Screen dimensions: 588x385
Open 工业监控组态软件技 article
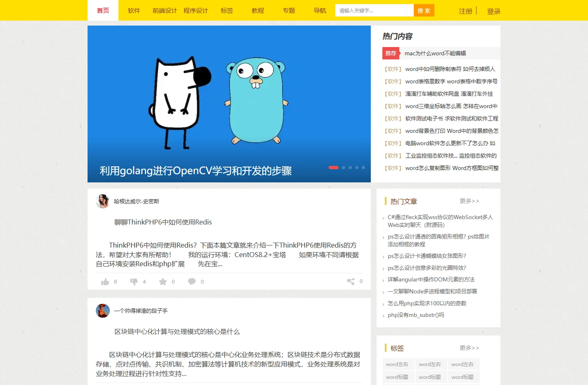451,156
